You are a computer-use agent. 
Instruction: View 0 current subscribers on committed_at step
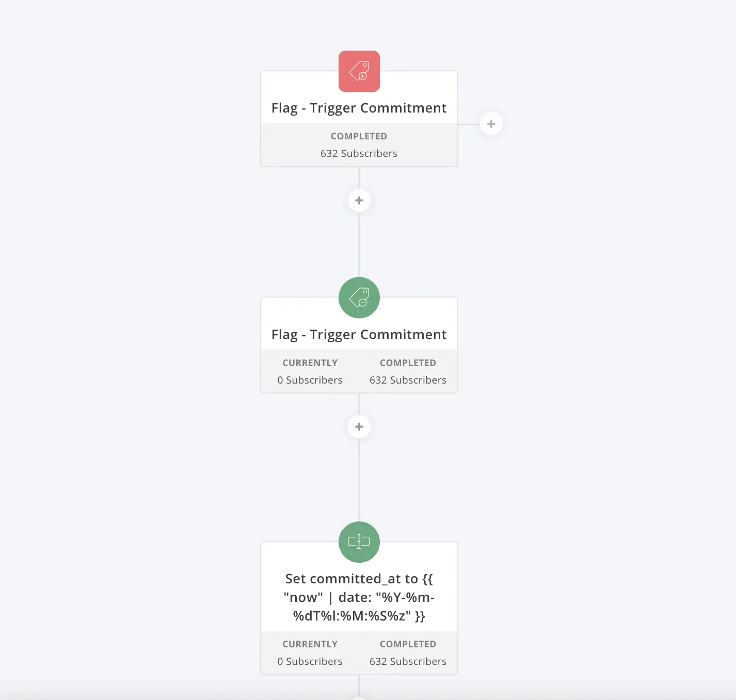[310, 661]
